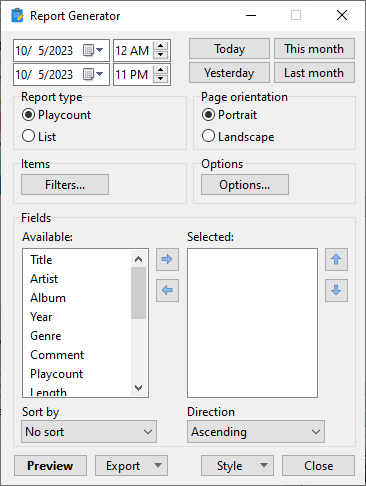Set date range to Today
Viewport: 366px width, 486px height.
[229, 49]
